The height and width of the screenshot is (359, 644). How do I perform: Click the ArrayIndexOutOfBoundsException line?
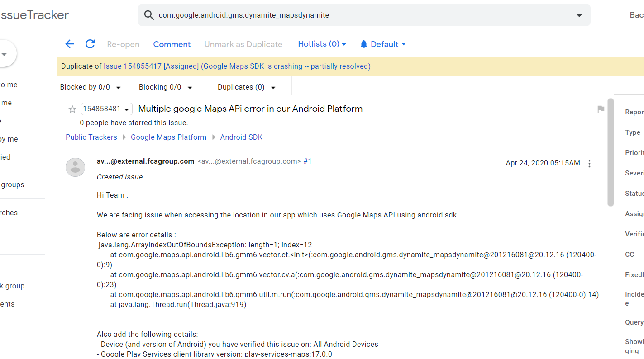point(205,245)
